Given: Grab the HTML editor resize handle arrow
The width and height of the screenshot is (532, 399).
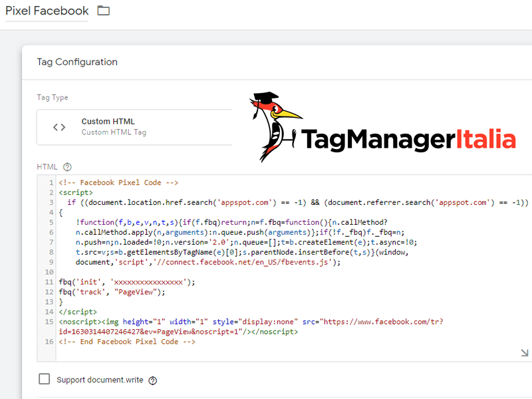Looking at the screenshot, I should (x=525, y=353).
